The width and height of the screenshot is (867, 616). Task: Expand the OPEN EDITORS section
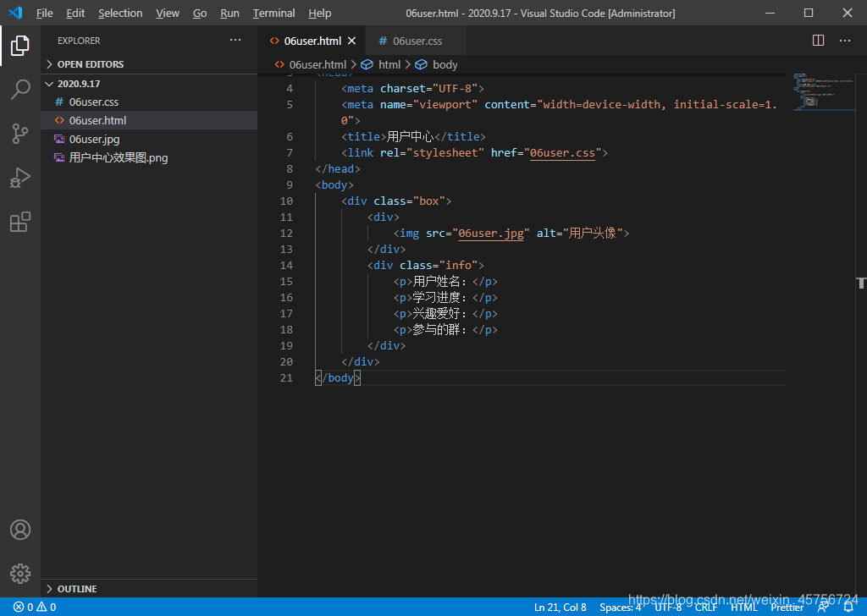pyautogui.click(x=149, y=64)
